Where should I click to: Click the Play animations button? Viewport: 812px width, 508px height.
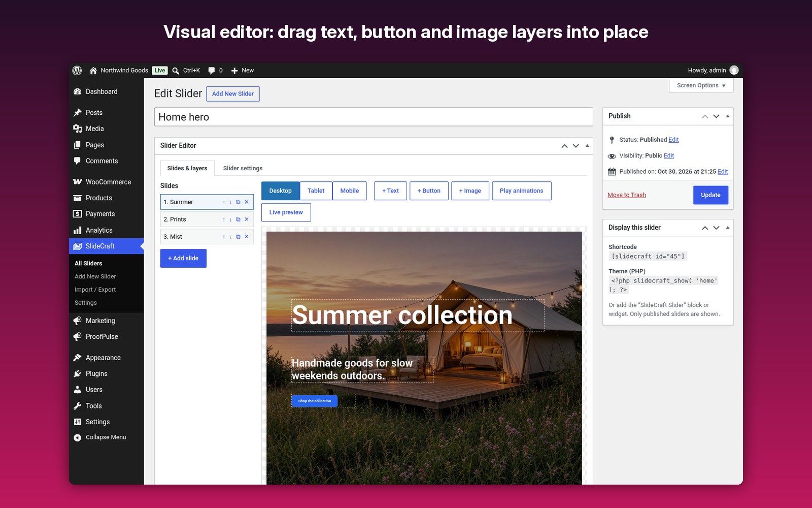pos(521,191)
